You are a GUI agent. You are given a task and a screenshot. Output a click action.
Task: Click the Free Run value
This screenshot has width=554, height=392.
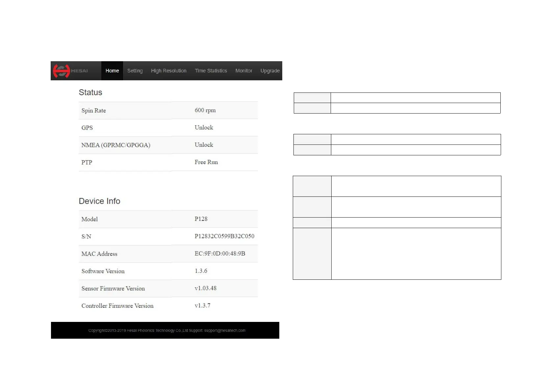tap(206, 162)
